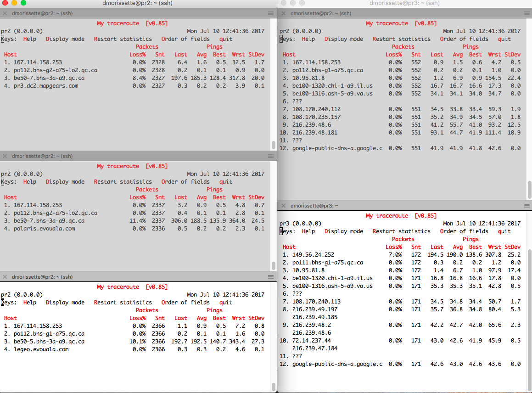Image resolution: width=532 pixels, height=393 pixels.
Task: Click host 108.170.240.112
Action: [317, 109]
